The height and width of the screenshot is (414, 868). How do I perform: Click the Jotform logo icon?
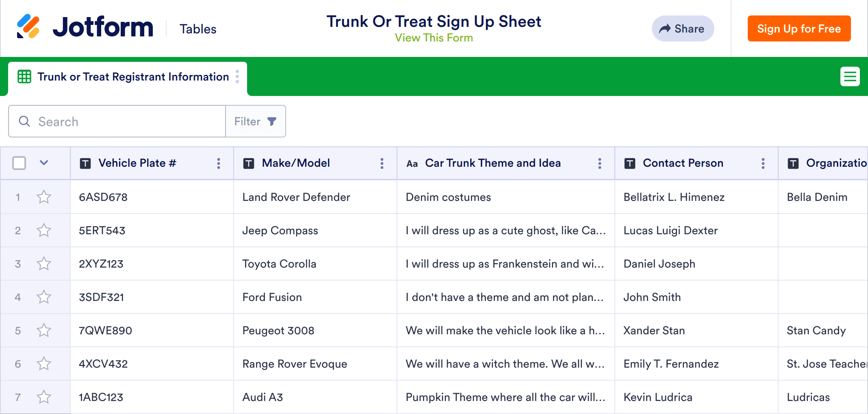[28, 27]
